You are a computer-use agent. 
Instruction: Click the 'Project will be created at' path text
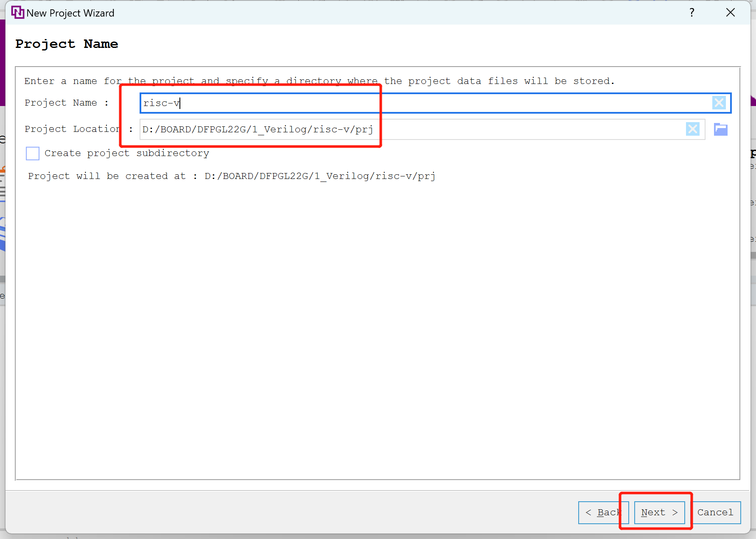tap(232, 176)
